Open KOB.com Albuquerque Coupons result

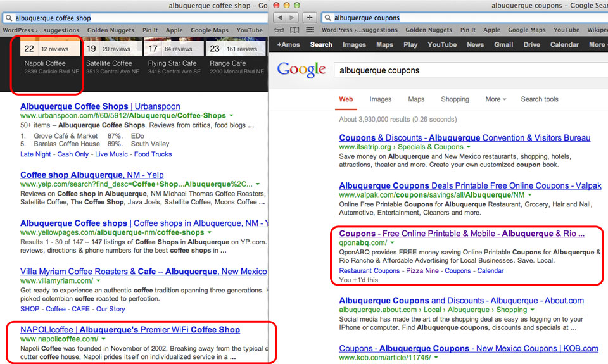pos(469,349)
